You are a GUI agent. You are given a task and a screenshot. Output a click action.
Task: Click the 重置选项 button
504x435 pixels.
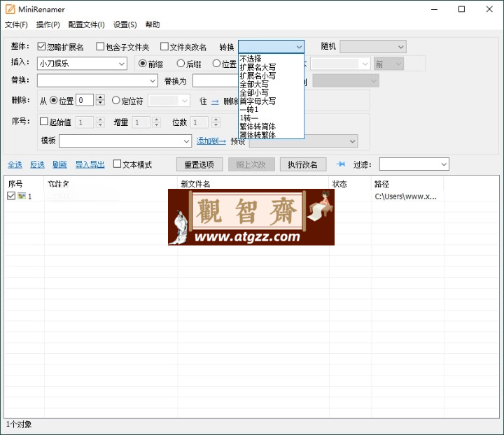click(x=199, y=164)
